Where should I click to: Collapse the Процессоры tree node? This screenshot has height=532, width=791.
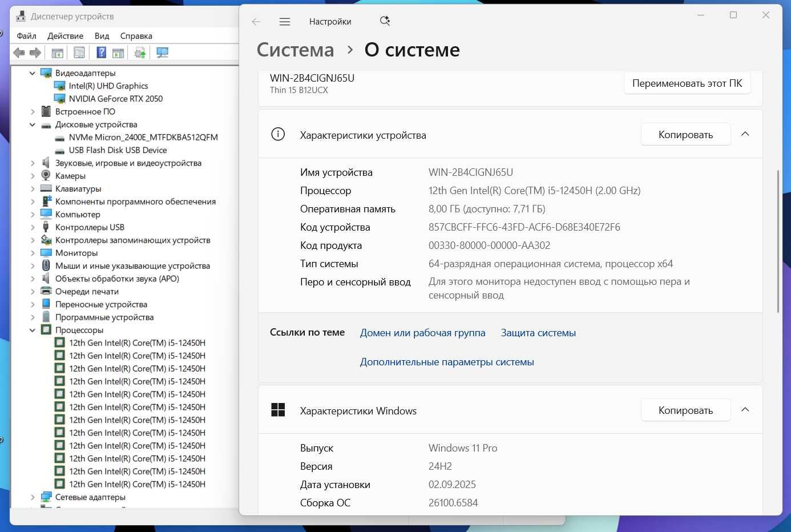33,330
